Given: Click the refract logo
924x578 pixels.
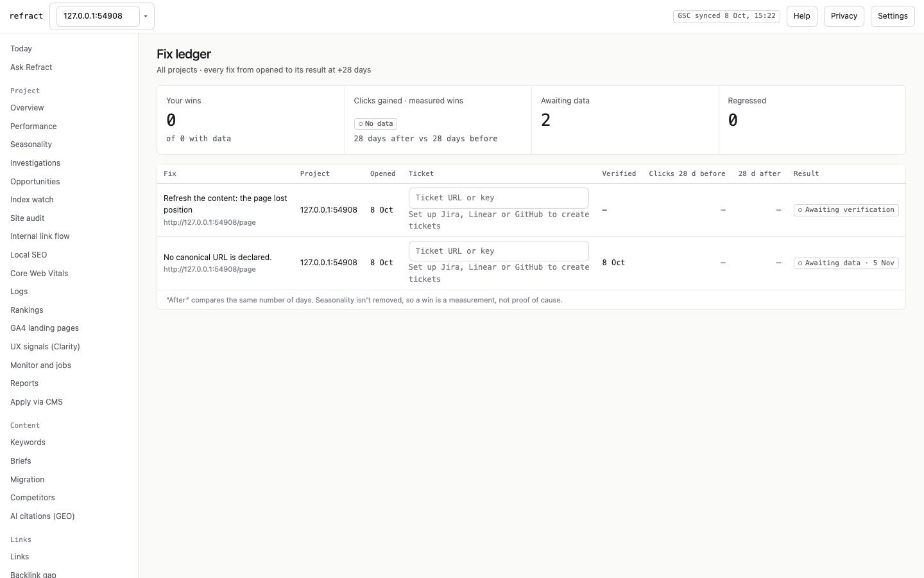Looking at the screenshot, I should pyautogui.click(x=26, y=16).
